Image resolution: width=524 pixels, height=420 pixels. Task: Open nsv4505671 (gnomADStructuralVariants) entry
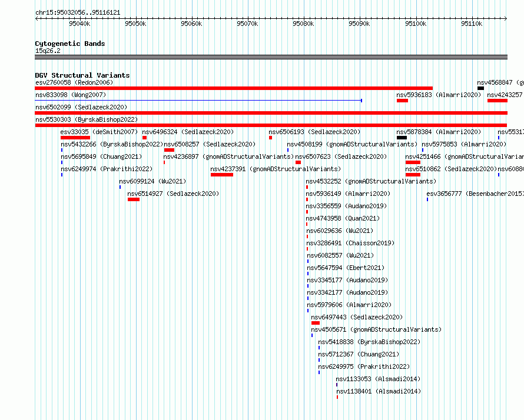(376, 329)
